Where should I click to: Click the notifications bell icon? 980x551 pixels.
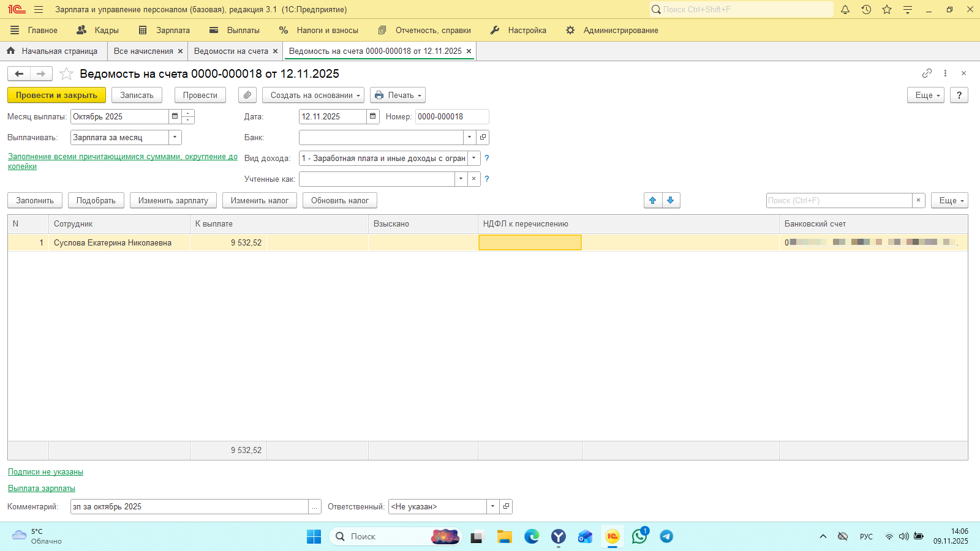[x=845, y=9]
